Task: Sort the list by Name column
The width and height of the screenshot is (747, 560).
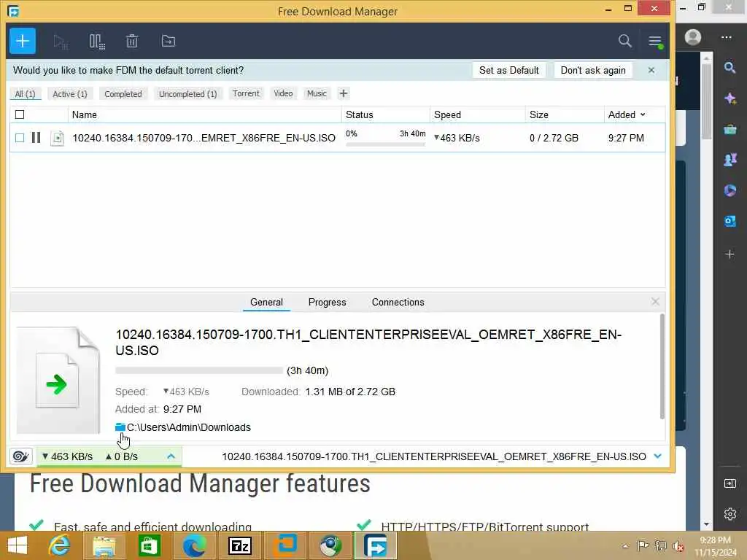Action: click(x=85, y=114)
